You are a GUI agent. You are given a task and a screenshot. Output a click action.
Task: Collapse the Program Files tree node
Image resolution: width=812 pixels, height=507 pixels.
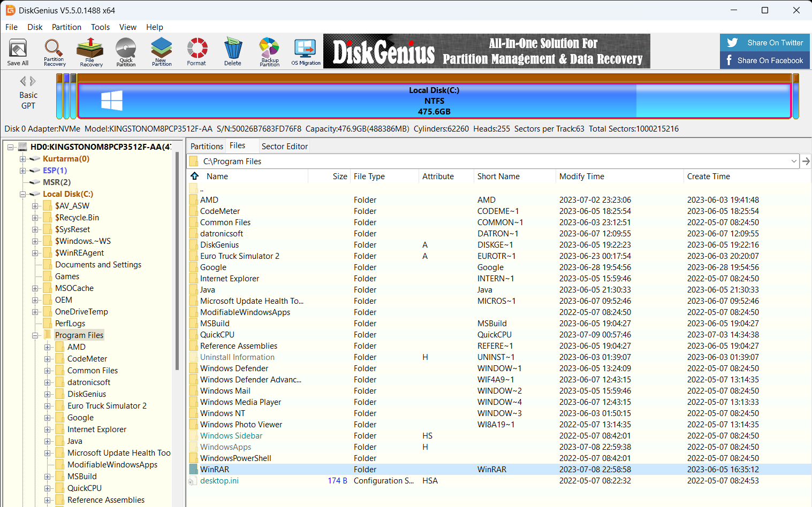click(35, 335)
